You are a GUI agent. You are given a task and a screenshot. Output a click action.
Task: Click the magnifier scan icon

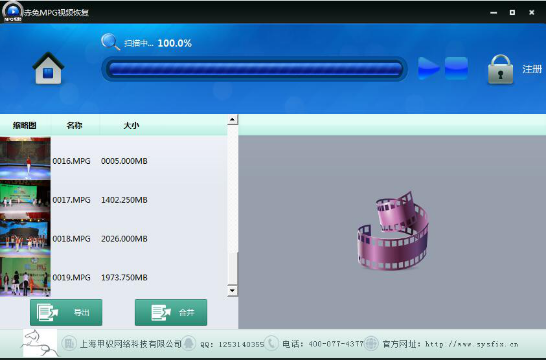click(x=110, y=42)
